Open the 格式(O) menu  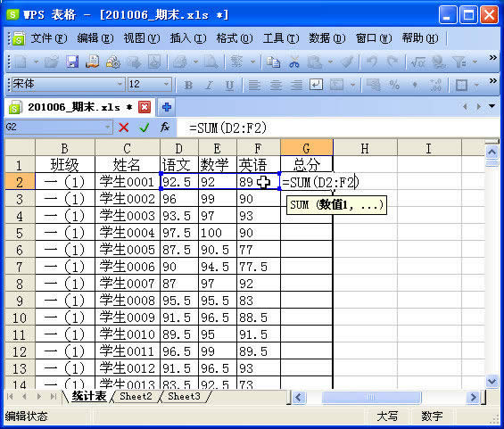click(235, 38)
